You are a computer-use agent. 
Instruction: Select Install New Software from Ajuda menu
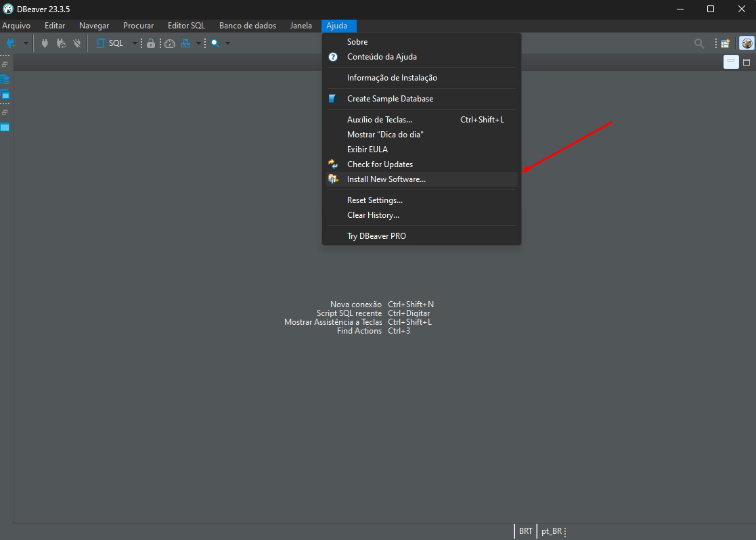click(386, 179)
